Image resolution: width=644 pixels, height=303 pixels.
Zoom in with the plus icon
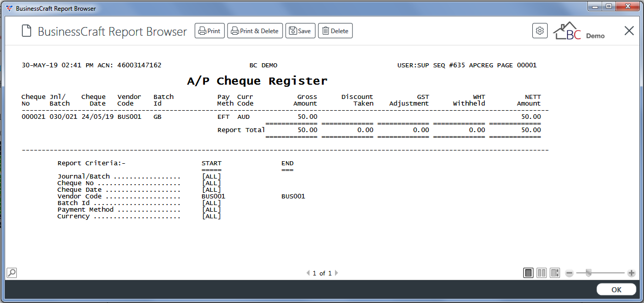631,273
